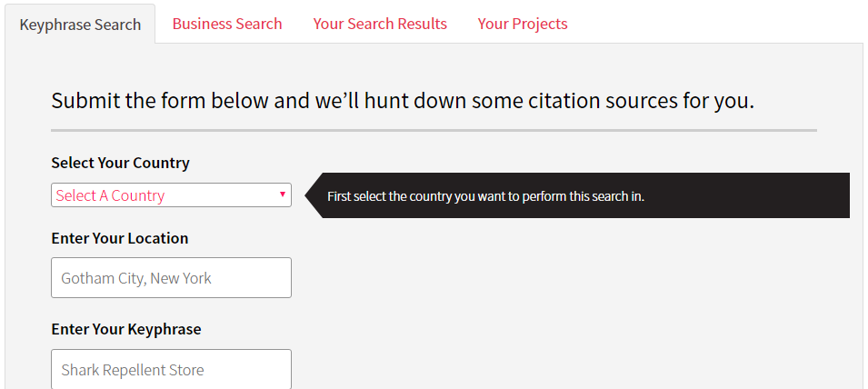Click the form heading about citation sources
868x389 pixels.
point(402,100)
